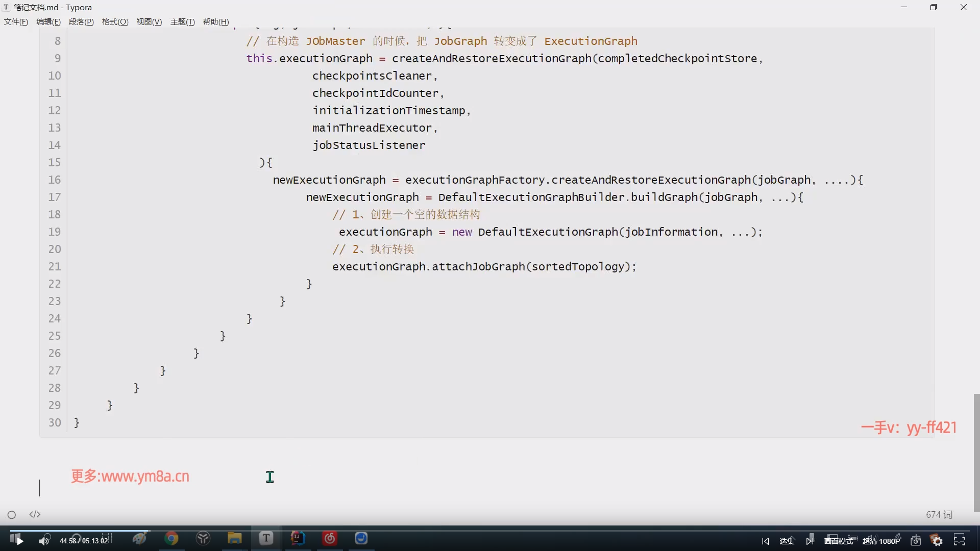This screenshot has height=551, width=980.
Task: Enter fullscreen video mode
Action: (960, 540)
